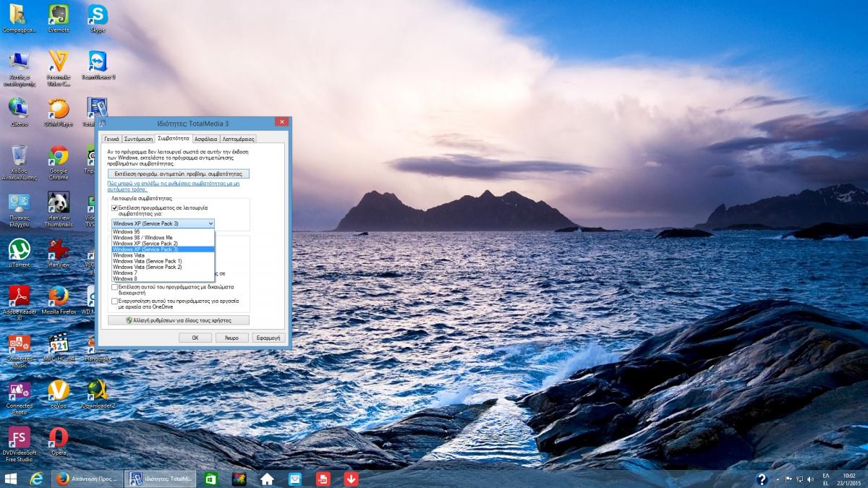Select the ooVoo desktop icon

coord(58,394)
